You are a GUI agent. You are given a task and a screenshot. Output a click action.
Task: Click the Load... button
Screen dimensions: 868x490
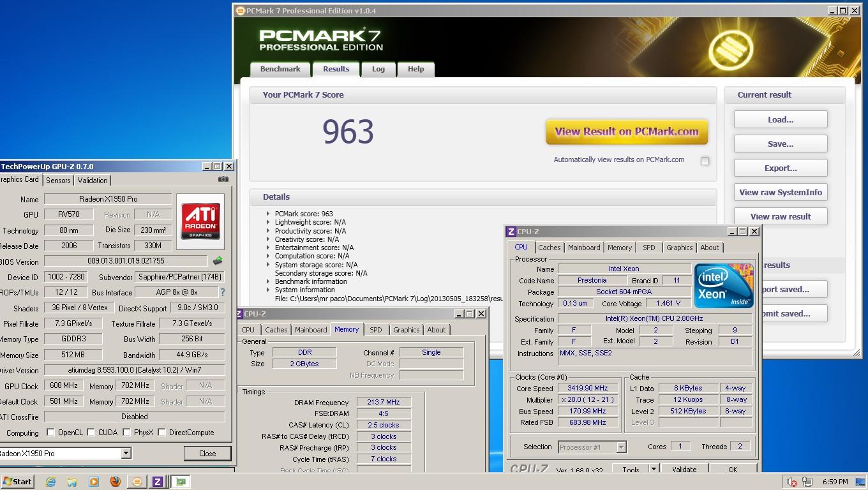pos(781,119)
